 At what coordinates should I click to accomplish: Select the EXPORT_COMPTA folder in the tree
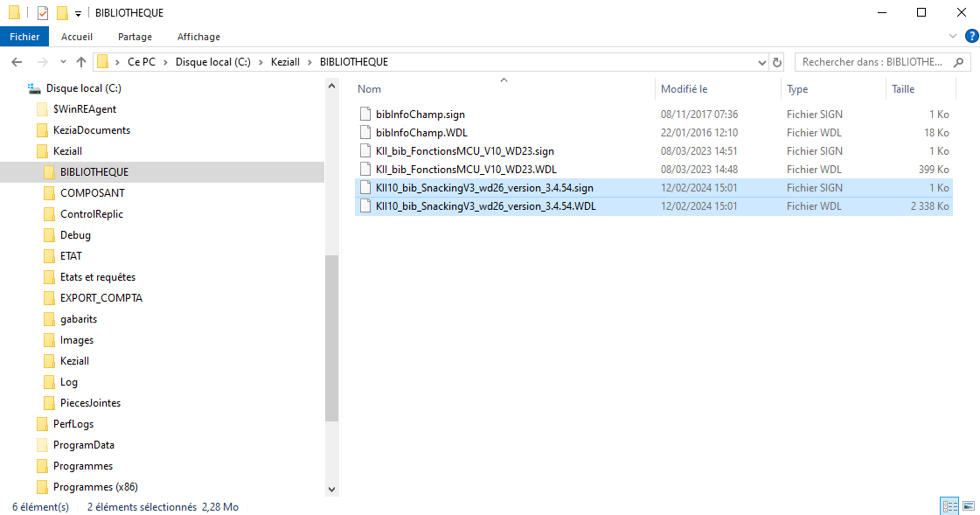click(101, 298)
